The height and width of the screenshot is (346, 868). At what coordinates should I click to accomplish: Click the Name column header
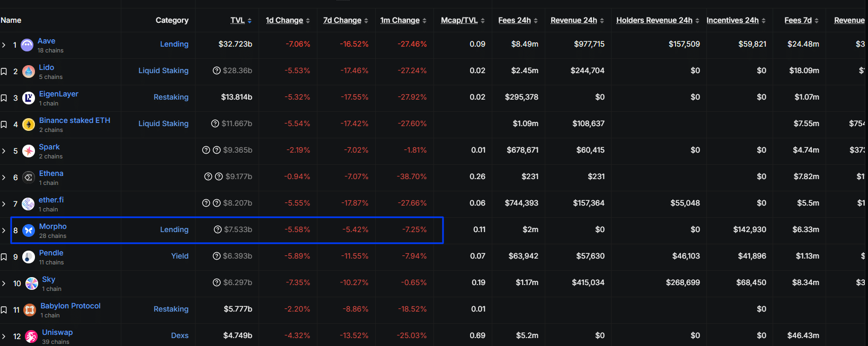pos(11,20)
